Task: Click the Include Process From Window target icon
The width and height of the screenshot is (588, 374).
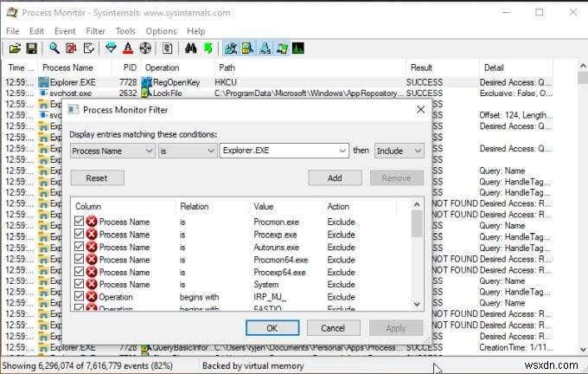Action: pos(145,48)
